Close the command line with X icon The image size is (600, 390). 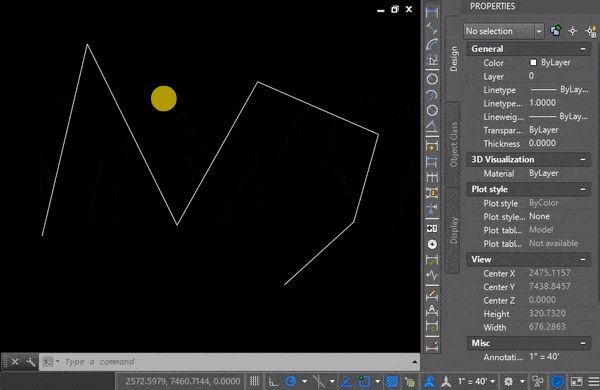click(15, 362)
